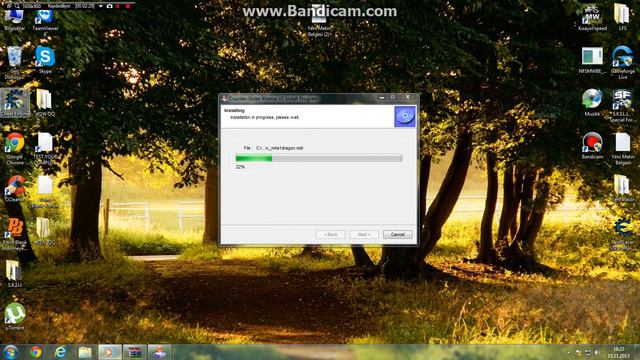Select the Cheat Engine desktop shortcut
640x360 pixels.
click(x=15, y=104)
